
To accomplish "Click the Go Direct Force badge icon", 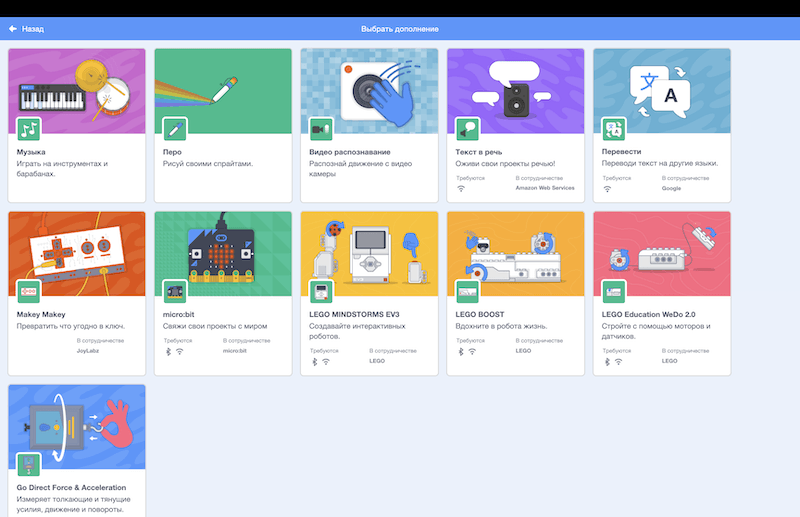I will click(29, 465).
